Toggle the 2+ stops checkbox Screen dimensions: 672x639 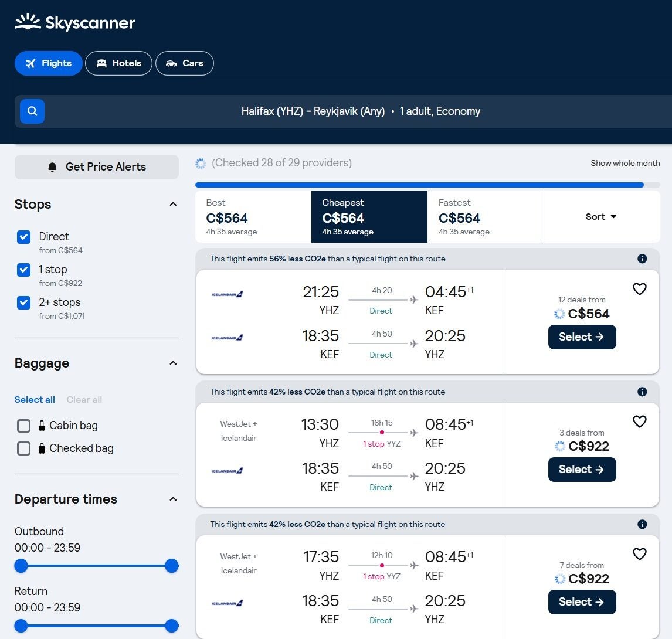point(24,302)
